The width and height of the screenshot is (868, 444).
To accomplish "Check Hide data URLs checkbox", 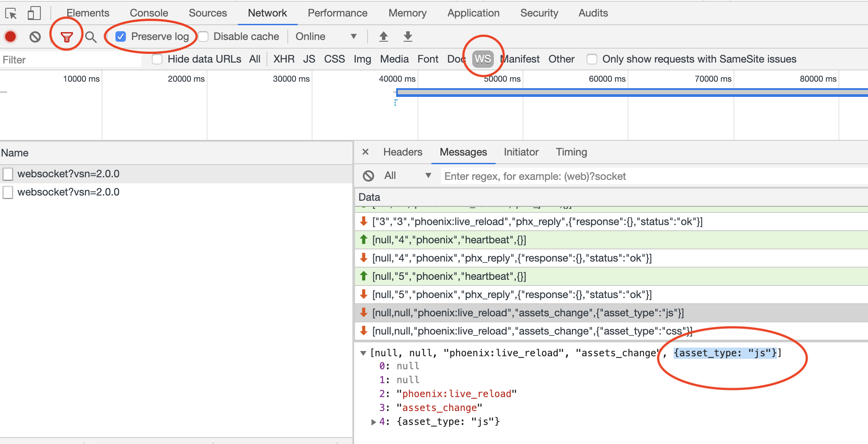I will click(157, 59).
